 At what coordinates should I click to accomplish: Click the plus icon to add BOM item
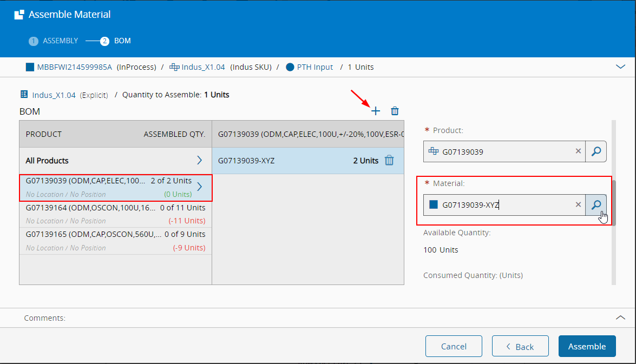point(376,111)
